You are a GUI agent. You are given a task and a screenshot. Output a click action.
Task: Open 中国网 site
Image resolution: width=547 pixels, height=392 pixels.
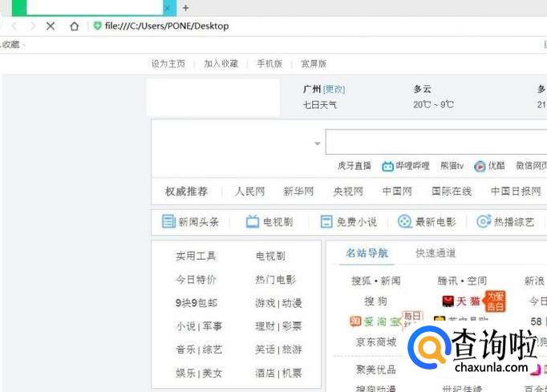click(x=397, y=192)
